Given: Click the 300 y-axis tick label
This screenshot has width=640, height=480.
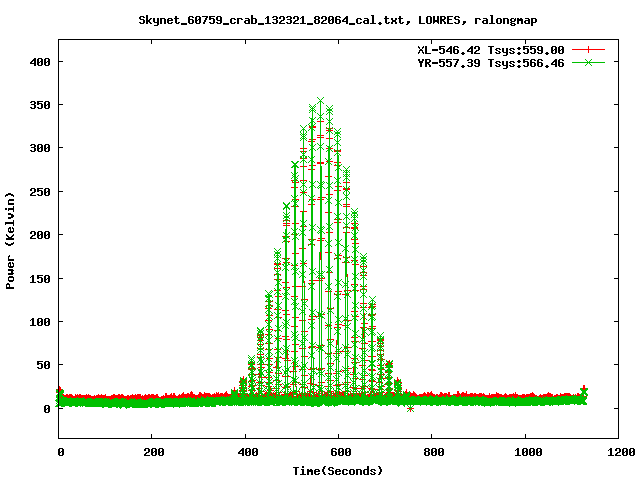Looking at the screenshot, I should click(x=40, y=148).
